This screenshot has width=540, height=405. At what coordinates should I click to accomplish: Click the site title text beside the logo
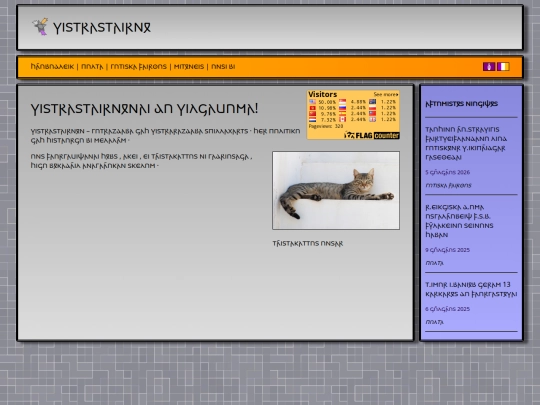[x=102, y=28]
